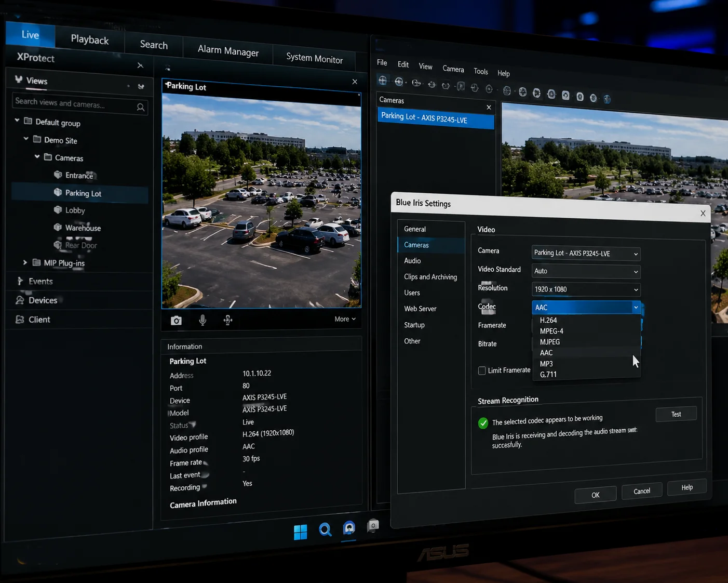This screenshot has height=583, width=728.
Task: Open Blue Iris Tools menu
Action: pos(480,71)
